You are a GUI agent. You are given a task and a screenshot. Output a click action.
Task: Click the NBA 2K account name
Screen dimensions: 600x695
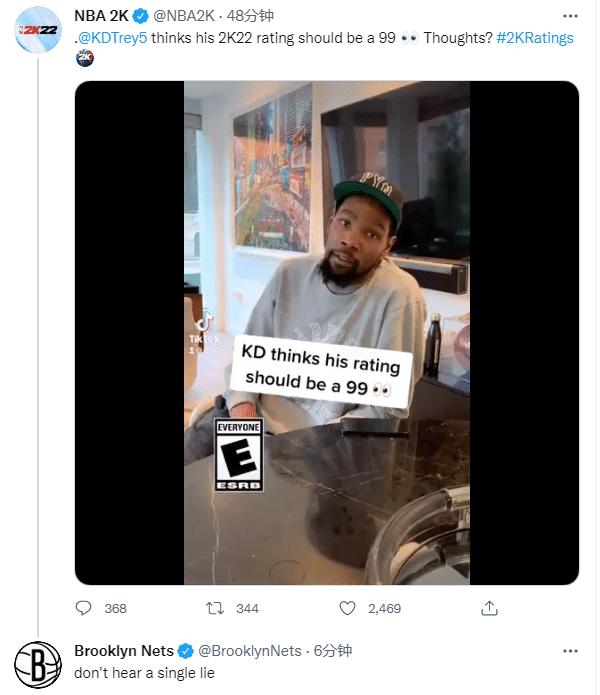102,16
